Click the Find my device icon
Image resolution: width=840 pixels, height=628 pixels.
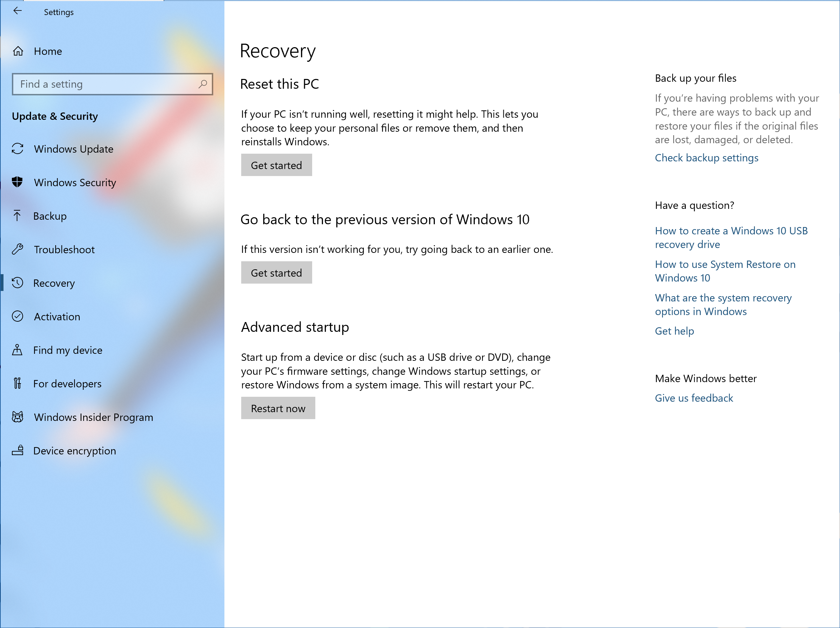18,350
